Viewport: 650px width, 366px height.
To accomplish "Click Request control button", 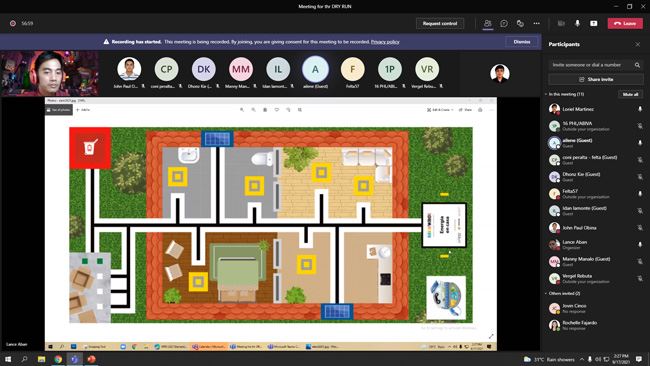I will 440,24.
